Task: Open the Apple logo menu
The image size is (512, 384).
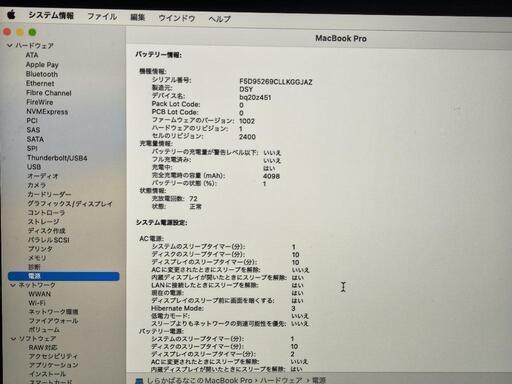Action: click(11, 15)
